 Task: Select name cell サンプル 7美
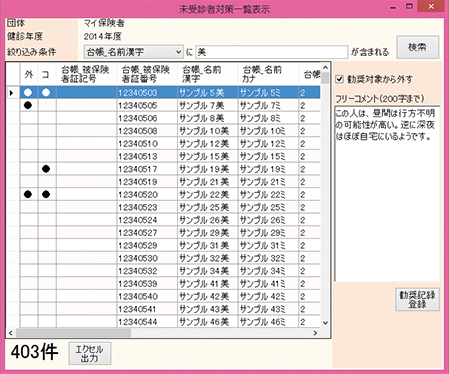click(x=208, y=105)
